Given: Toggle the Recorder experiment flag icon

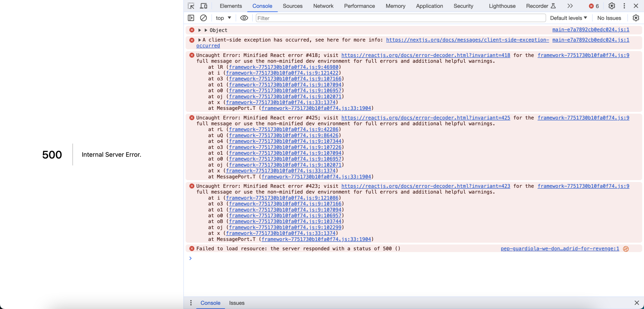Looking at the screenshot, I should click(553, 6).
